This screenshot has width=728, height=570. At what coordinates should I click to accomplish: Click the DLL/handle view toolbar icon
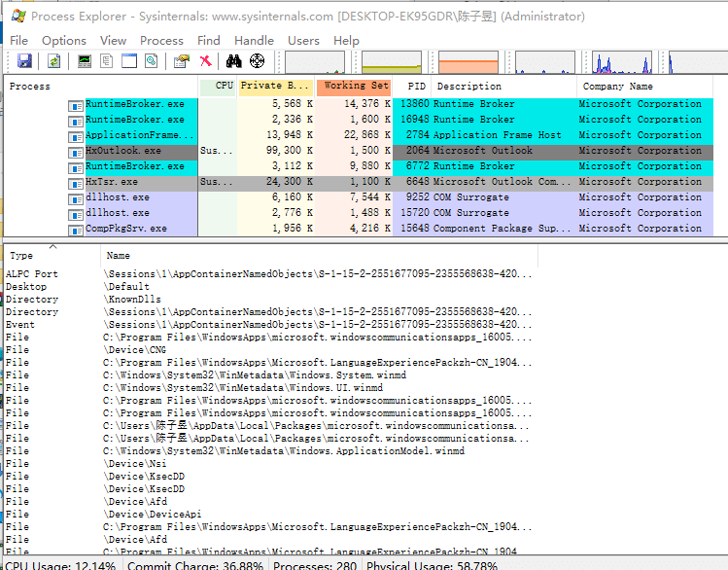click(152, 61)
